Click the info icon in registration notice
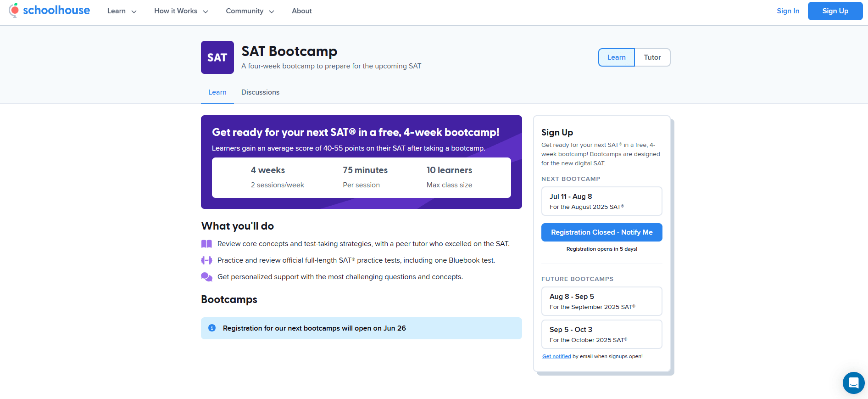This screenshot has width=868, height=399. click(212, 328)
